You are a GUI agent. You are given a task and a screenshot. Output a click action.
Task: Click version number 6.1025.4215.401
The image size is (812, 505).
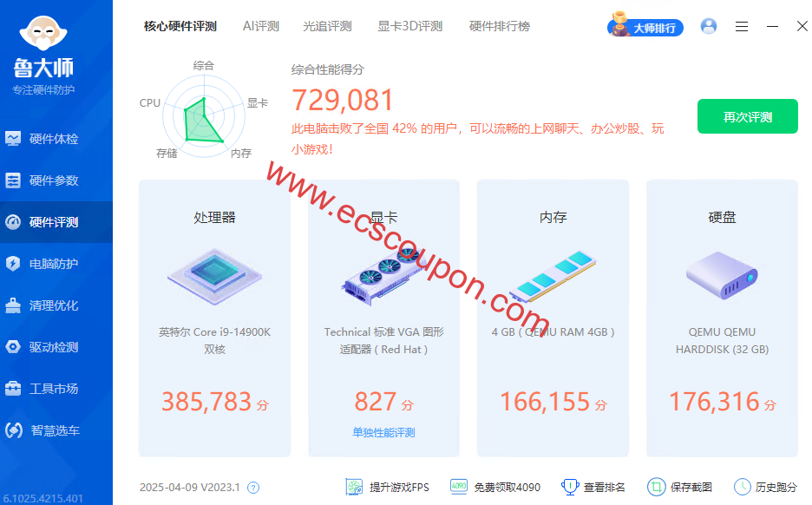pos(43,499)
